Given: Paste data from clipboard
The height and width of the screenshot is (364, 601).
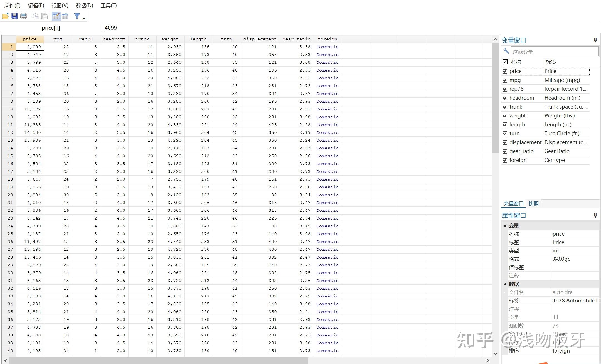Looking at the screenshot, I should click(x=45, y=16).
